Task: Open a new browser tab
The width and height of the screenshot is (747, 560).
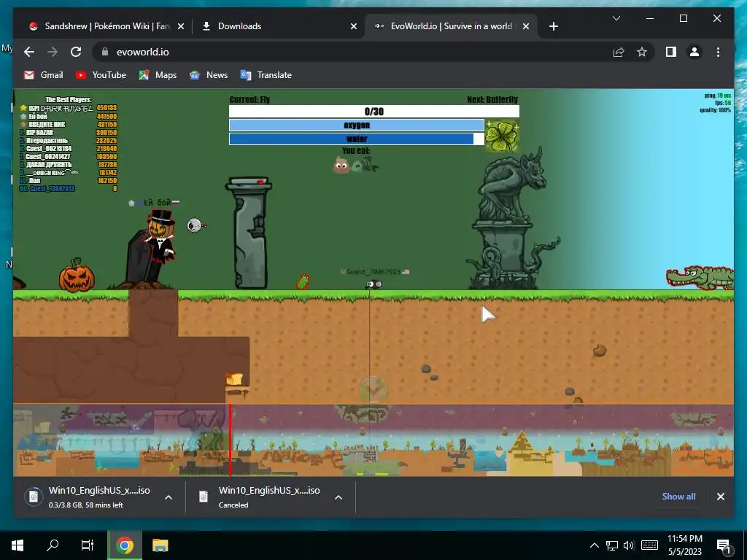Action: (x=553, y=26)
